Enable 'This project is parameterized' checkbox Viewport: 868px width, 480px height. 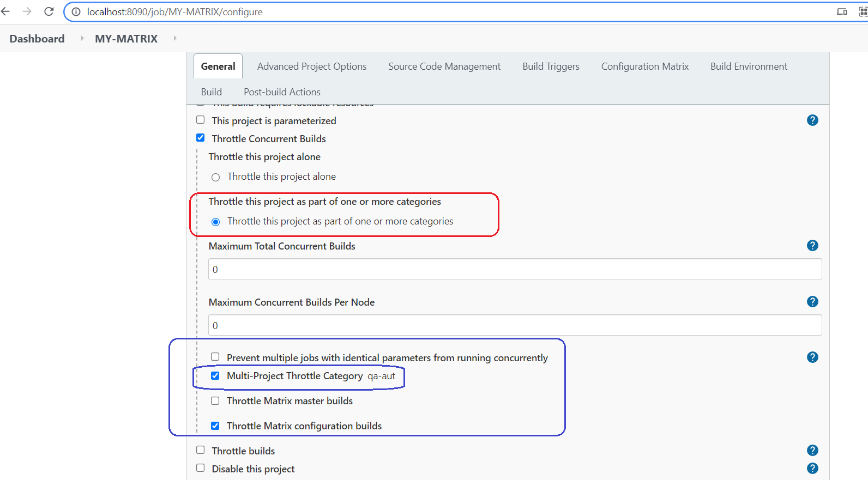tap(201, 120)
